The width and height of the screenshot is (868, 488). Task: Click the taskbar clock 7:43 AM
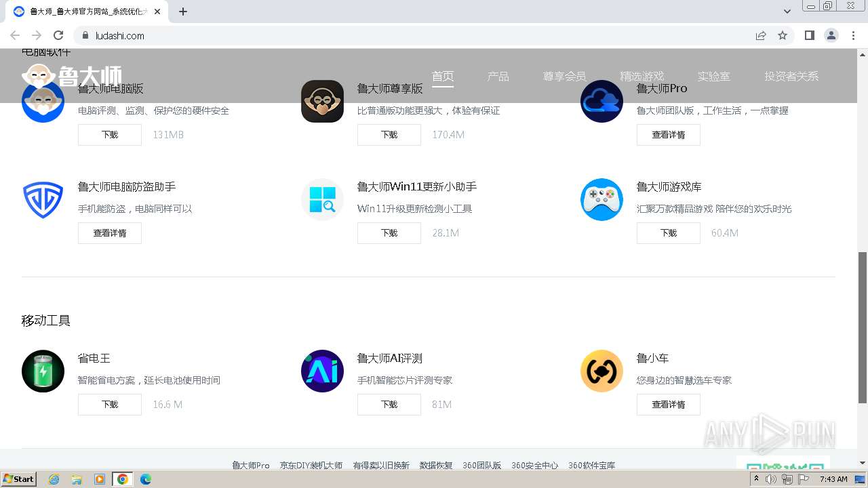(x=833, y=479)
